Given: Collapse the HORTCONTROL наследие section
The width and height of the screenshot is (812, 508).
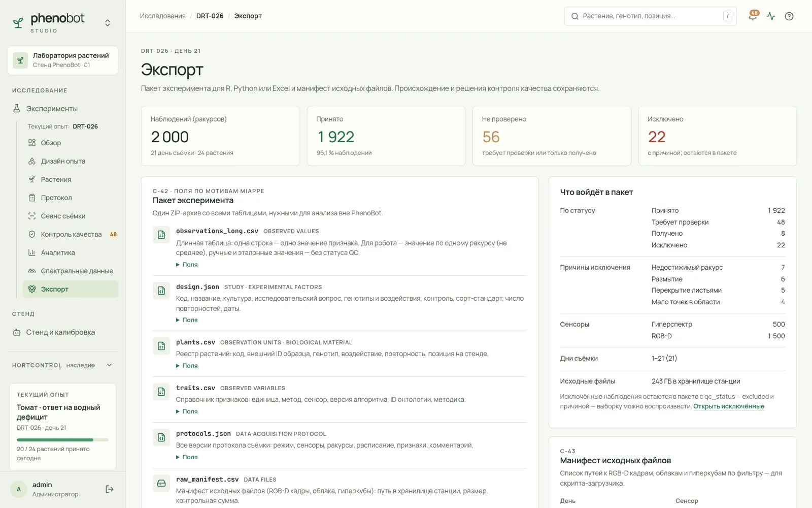Looking at the screenshot, I should [109, 365].
